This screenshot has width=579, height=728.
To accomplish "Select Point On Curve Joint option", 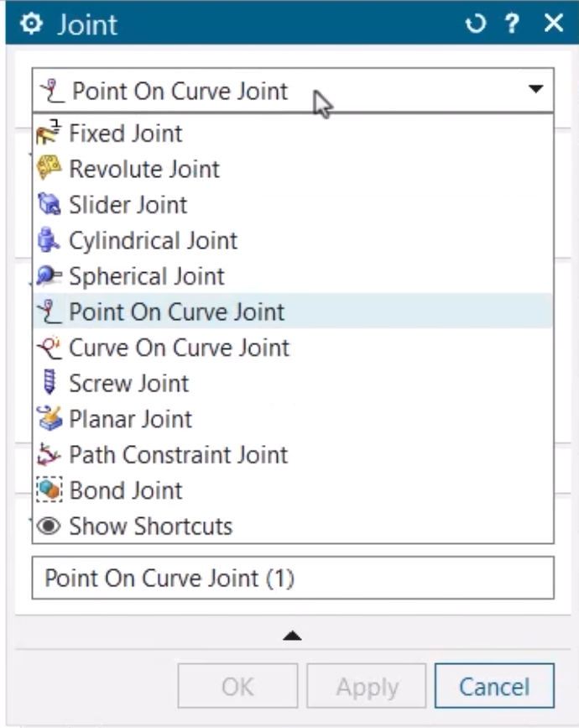I will click(176, 312).
